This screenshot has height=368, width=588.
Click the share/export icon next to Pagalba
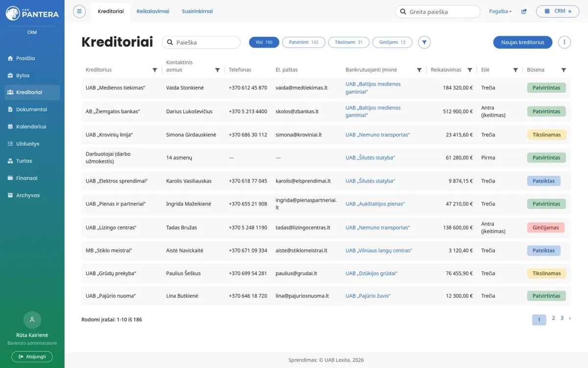click(x=524, y=11)
